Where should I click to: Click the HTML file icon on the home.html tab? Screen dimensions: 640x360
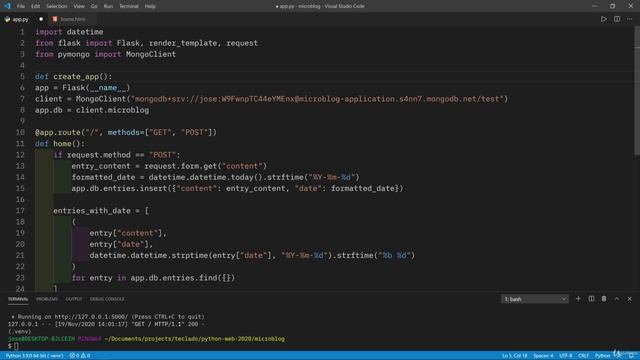point(55,19)
